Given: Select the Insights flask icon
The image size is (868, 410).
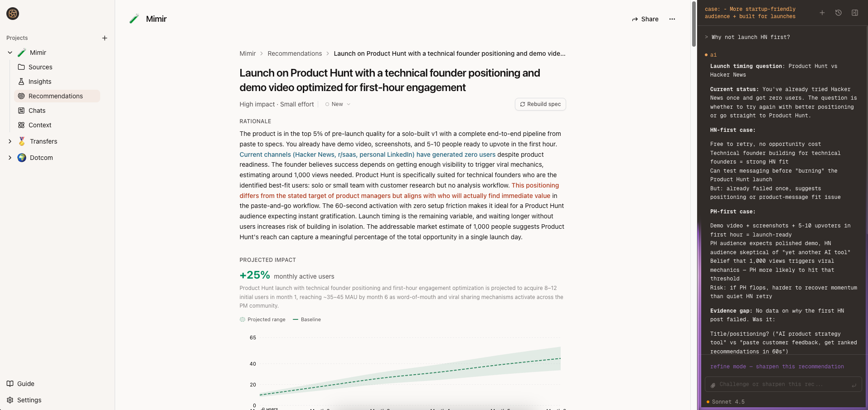Looking at the screenshot, I should click(x=21, y=82).
